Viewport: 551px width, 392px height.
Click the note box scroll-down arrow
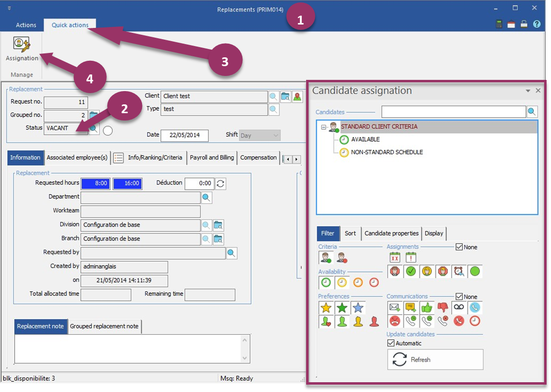245,358
